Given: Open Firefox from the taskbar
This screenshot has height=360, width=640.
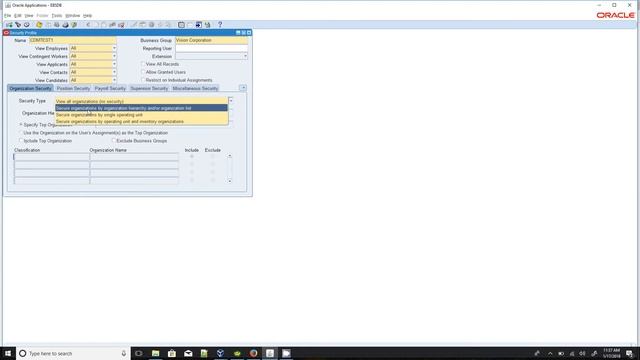Looking at the screenshot, I should [x=253, y=353].
